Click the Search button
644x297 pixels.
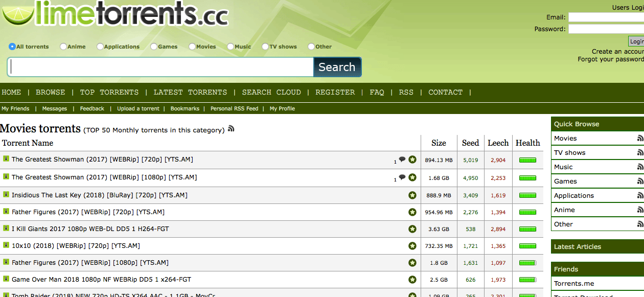point(337,67)
